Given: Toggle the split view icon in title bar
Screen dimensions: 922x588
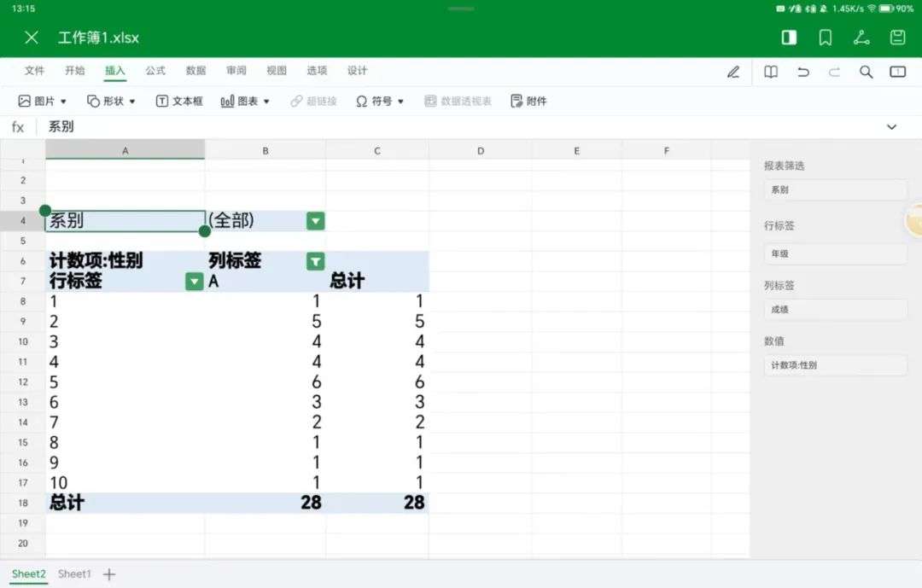Looking at the screenshot, I should [x=788, y=38].
